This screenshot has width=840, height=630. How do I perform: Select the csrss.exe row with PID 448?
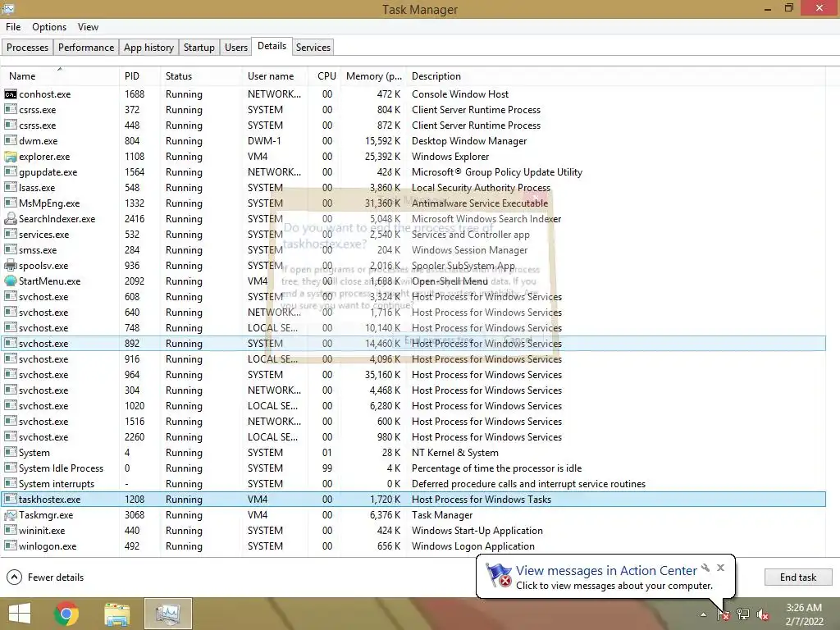coord(413,126)
